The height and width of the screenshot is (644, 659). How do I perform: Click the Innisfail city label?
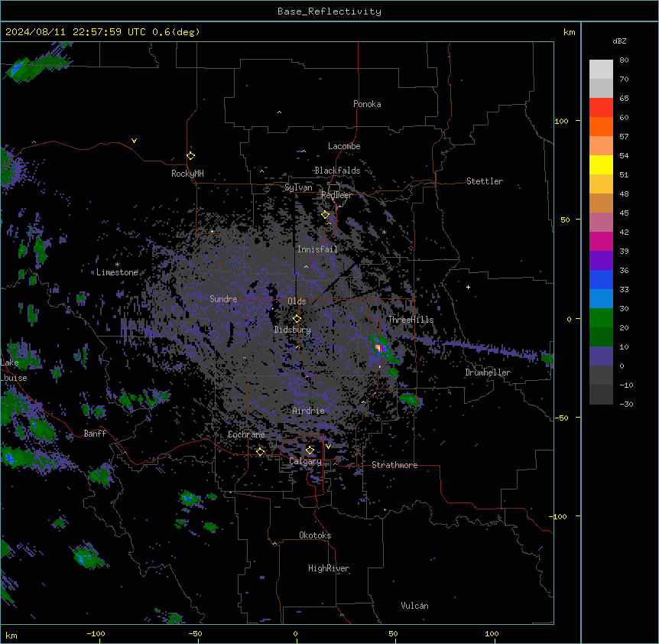(x=318, y=249)
